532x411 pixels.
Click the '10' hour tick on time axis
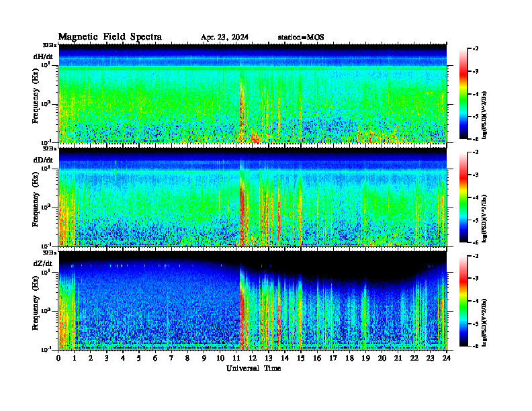coord(220,358)
